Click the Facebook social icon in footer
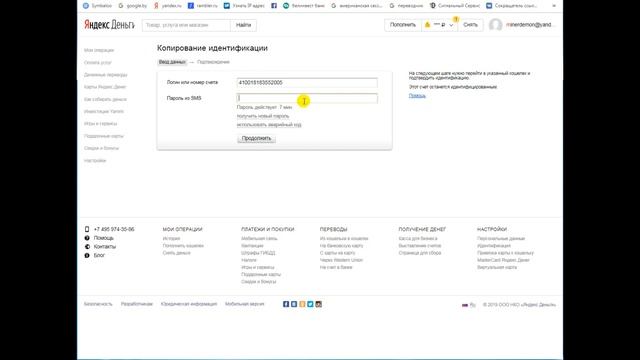 (286, 304)
